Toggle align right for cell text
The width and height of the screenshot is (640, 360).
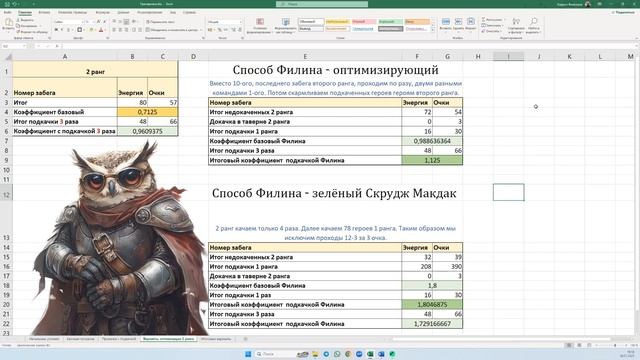point(126,29)
